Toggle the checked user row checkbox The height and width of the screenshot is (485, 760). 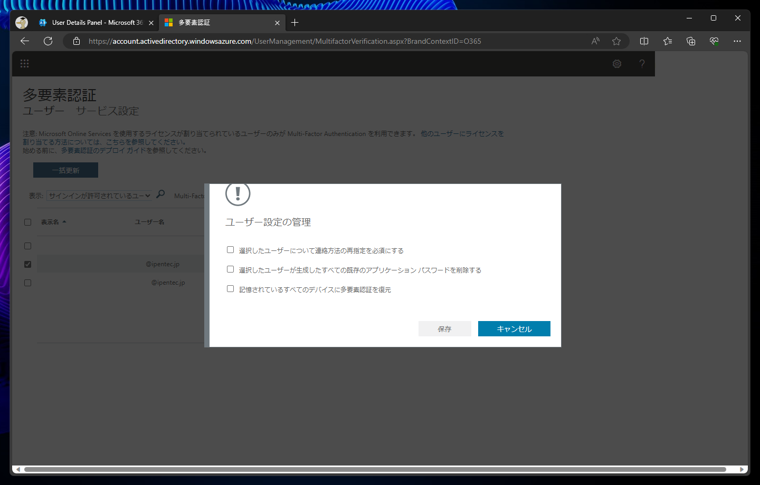click(x=28, y=264)
